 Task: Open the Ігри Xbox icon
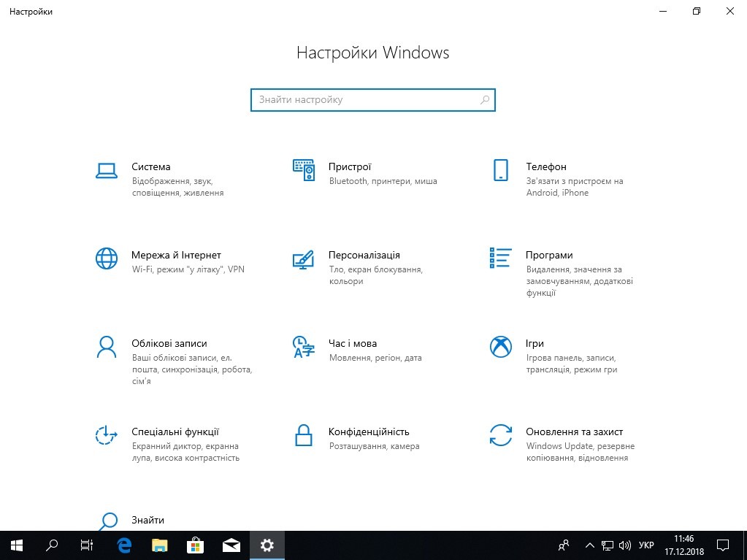501,347
